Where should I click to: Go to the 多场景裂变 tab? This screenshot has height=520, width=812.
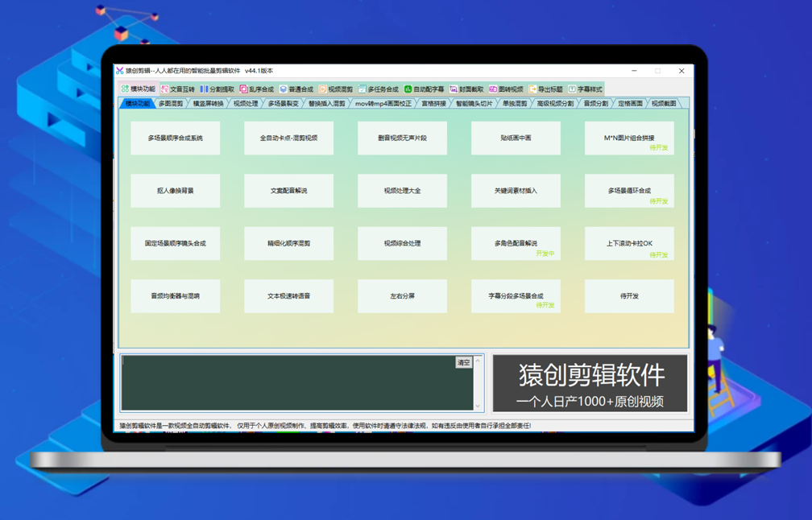(x=284, y=104)
